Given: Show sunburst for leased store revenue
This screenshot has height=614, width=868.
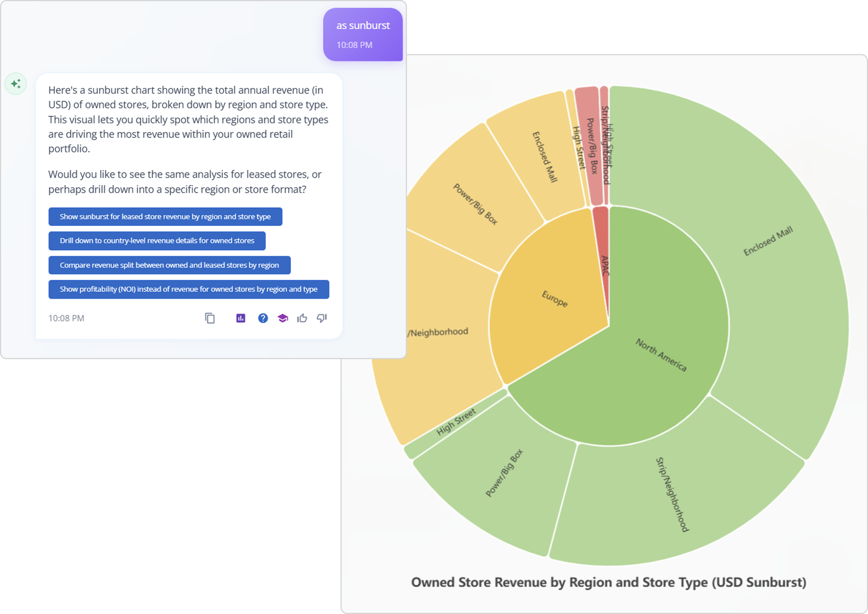Looking at the screenshot, I should (x=165, y=217).
